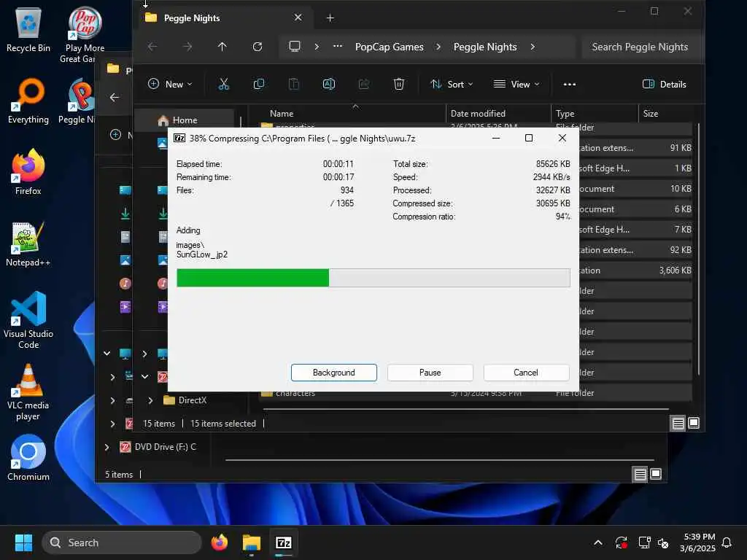Switch to details view in rear Explorer window

(640, 474)
